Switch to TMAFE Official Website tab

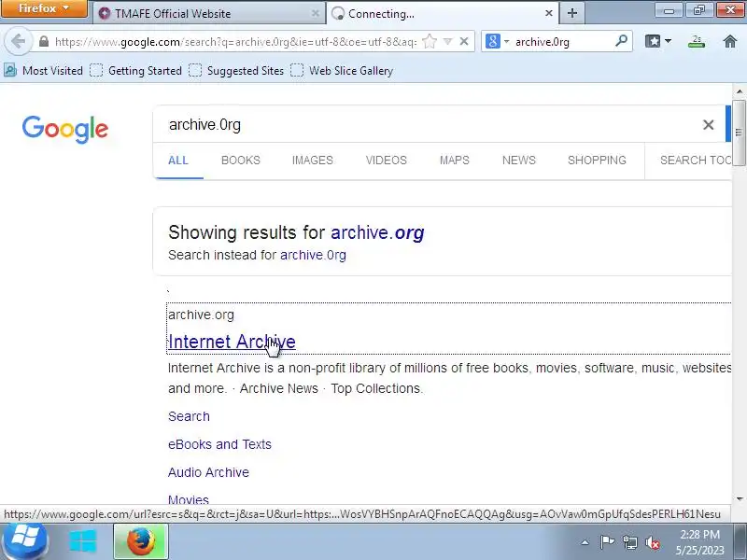[209, 13]
